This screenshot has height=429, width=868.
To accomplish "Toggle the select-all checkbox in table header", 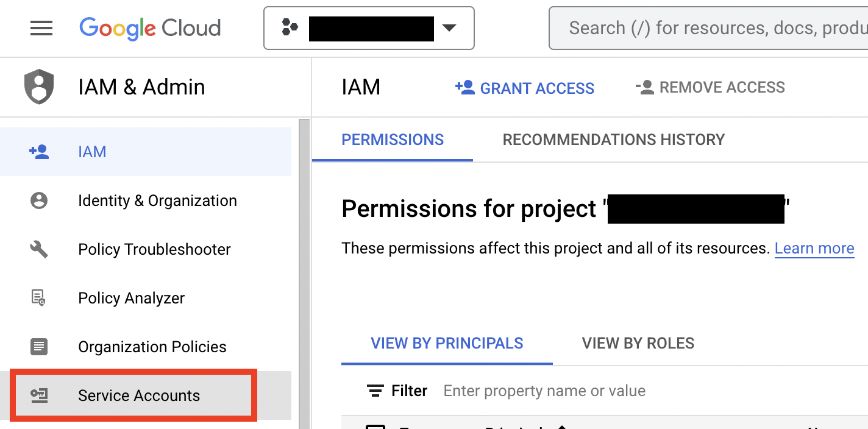I will [375, 426].
